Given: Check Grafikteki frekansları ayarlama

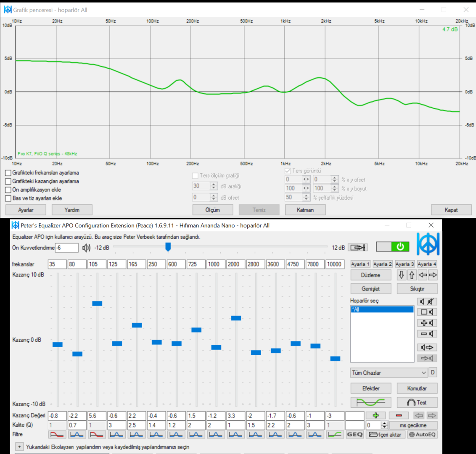Looking at the screenshot, I should (x=8, y=173).
